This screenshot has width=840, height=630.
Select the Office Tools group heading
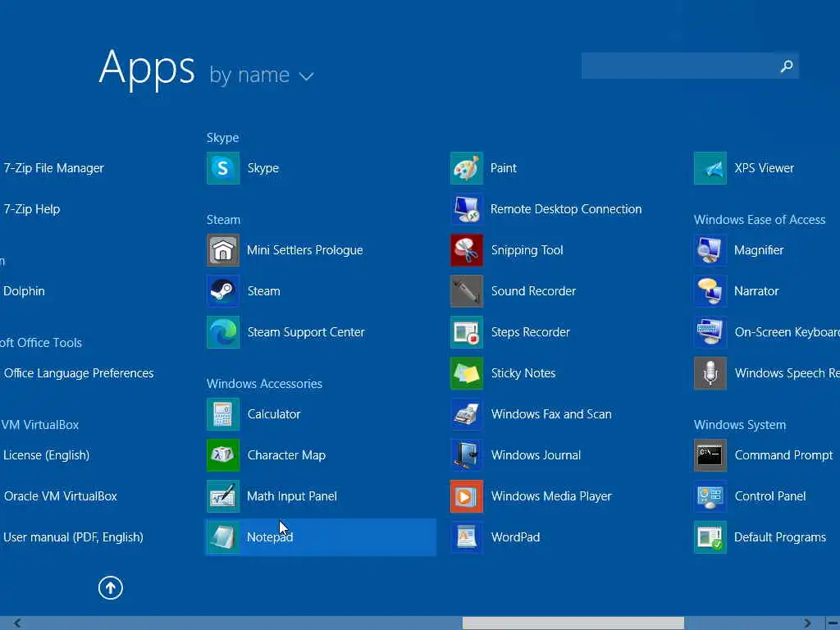pyautogui.click(x=41, y=343)
